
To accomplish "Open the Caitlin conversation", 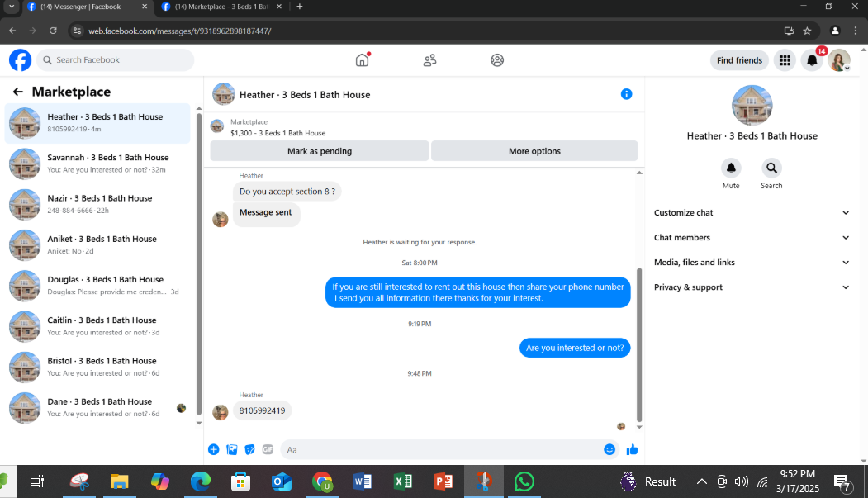I will pyautogui.click(x=97, y=326).
